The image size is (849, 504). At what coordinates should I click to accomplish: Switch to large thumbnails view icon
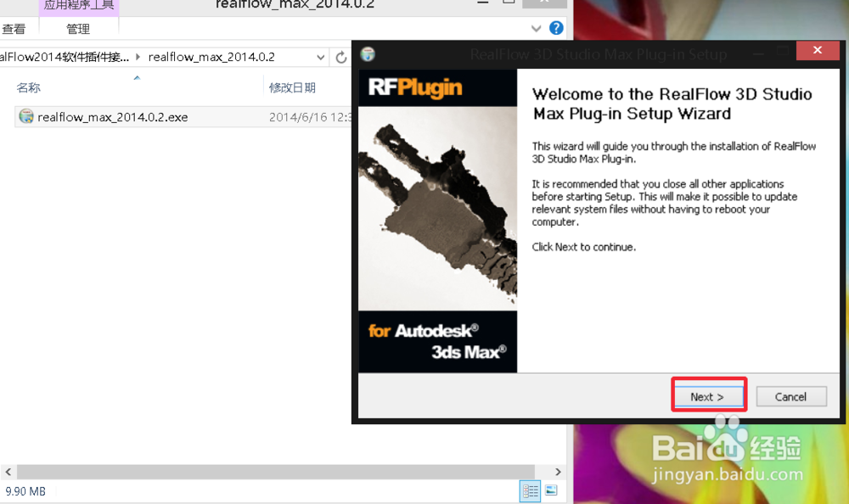[551, 490]
